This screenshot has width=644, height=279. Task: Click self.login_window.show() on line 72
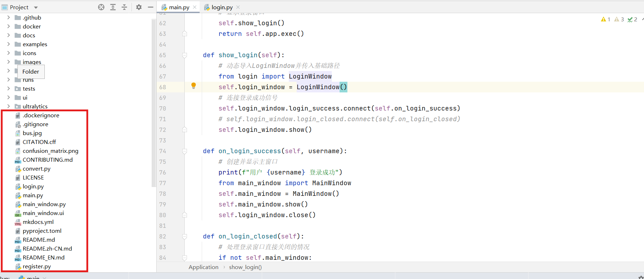[x=265, y=130]
